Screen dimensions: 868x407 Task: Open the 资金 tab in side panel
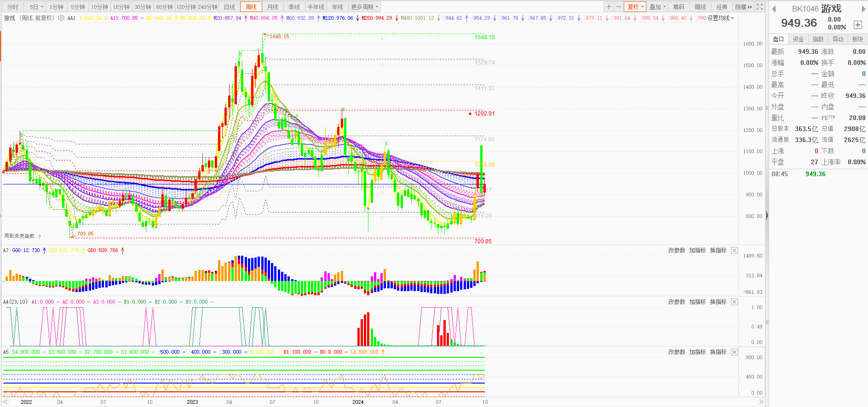[x=798, y=39]
